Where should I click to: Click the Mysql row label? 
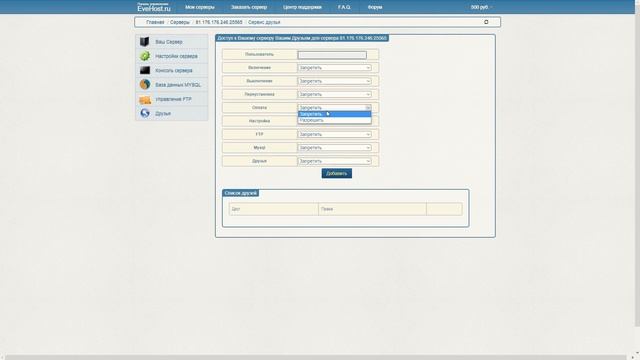pyautogui.click(x=259, y=147)
